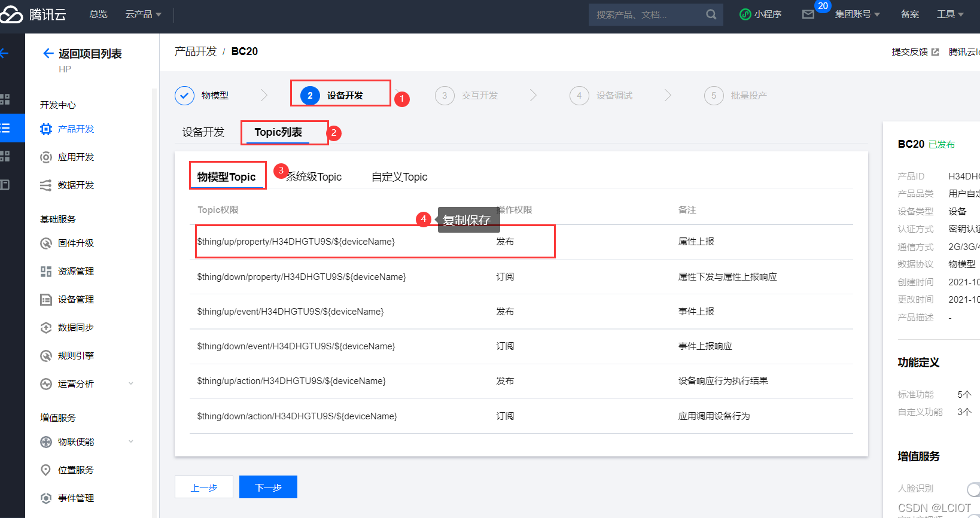Click the back arrow beside 返回项目列表
Viewport: 980px width, 518px height.
coord(48,53)
